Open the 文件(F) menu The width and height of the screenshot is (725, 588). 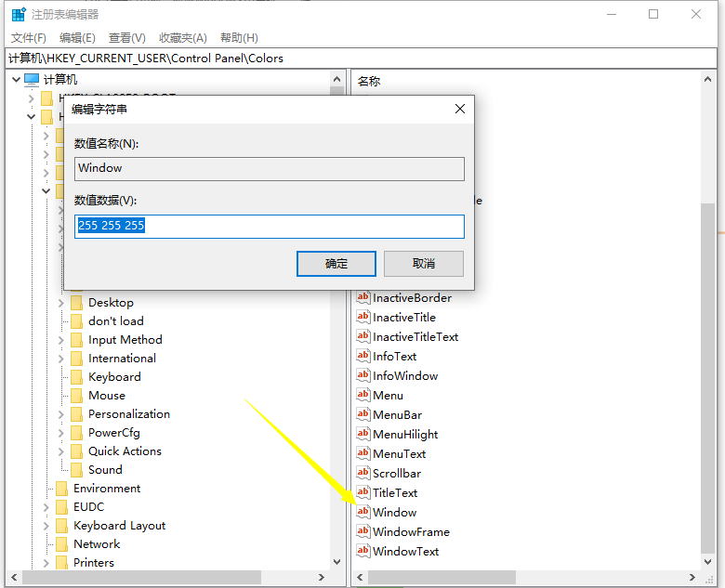[x=29, y=37]
